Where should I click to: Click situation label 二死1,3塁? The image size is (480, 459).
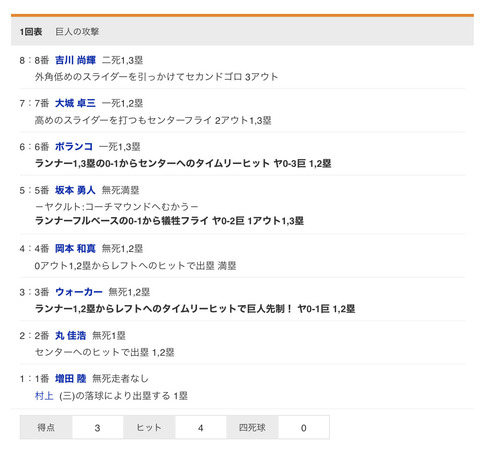pos(122,60)
